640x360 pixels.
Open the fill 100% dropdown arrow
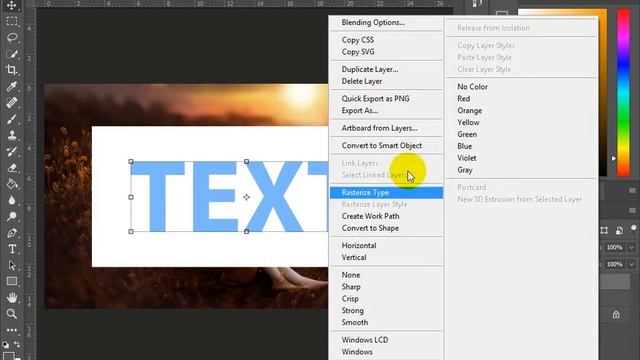(x=632, y=264)
